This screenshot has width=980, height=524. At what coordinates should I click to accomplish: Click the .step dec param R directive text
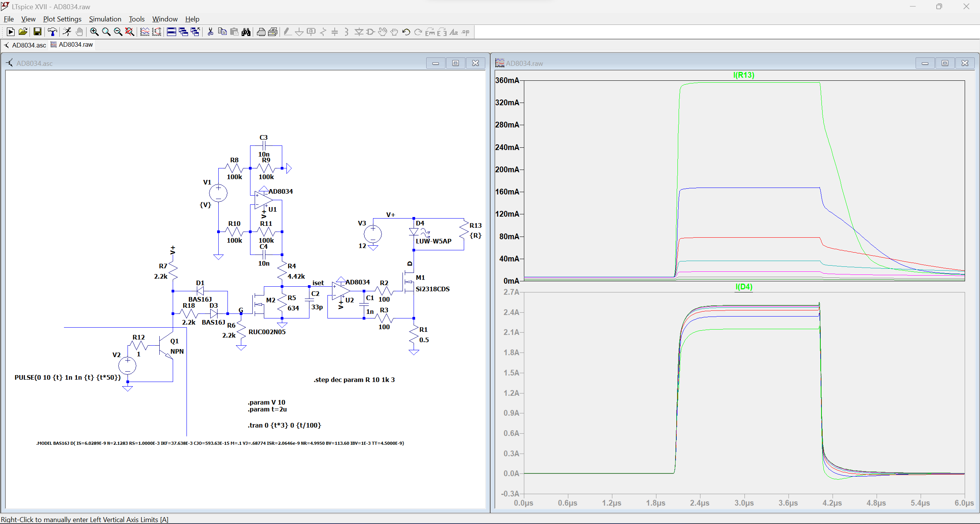(354, 380)
